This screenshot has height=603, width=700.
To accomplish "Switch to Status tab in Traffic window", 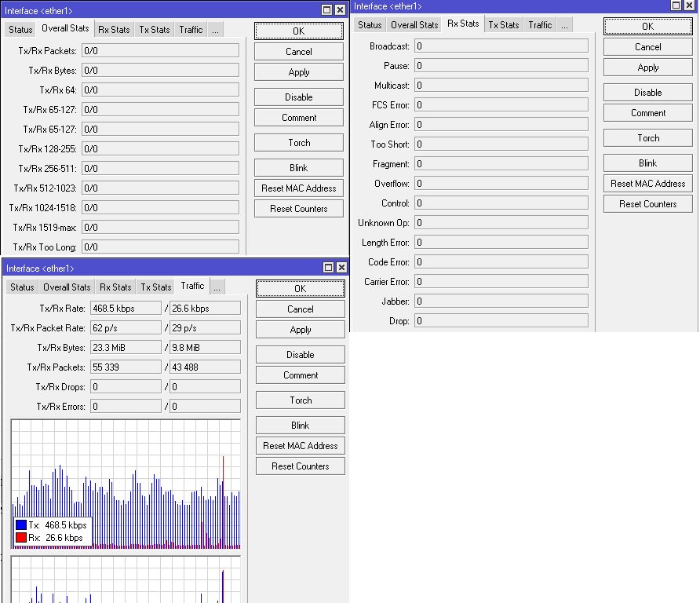I will pos(22,287).
